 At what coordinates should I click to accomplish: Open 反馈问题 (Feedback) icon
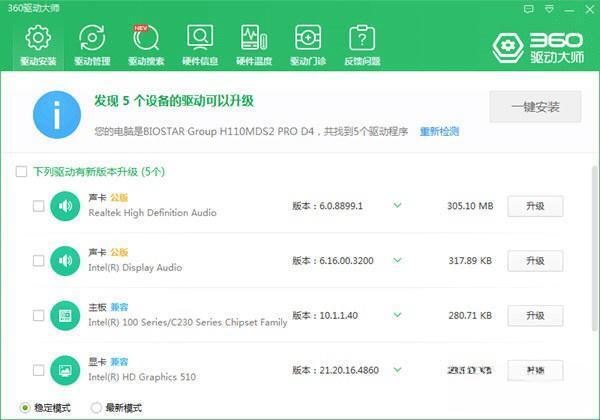click(361, 40)
